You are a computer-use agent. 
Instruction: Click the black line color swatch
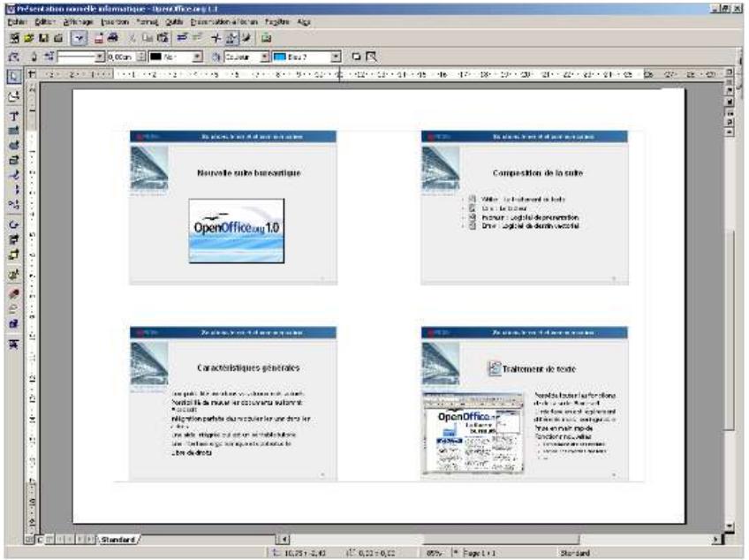155,57
